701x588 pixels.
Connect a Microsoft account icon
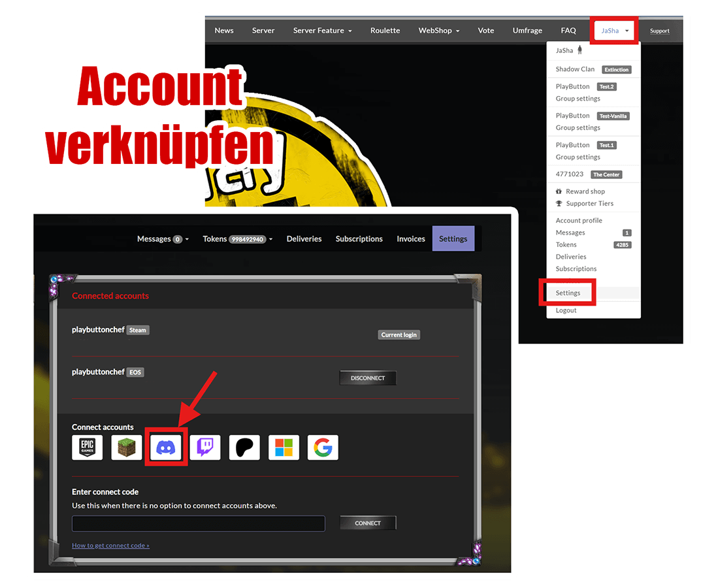point(284,447)
